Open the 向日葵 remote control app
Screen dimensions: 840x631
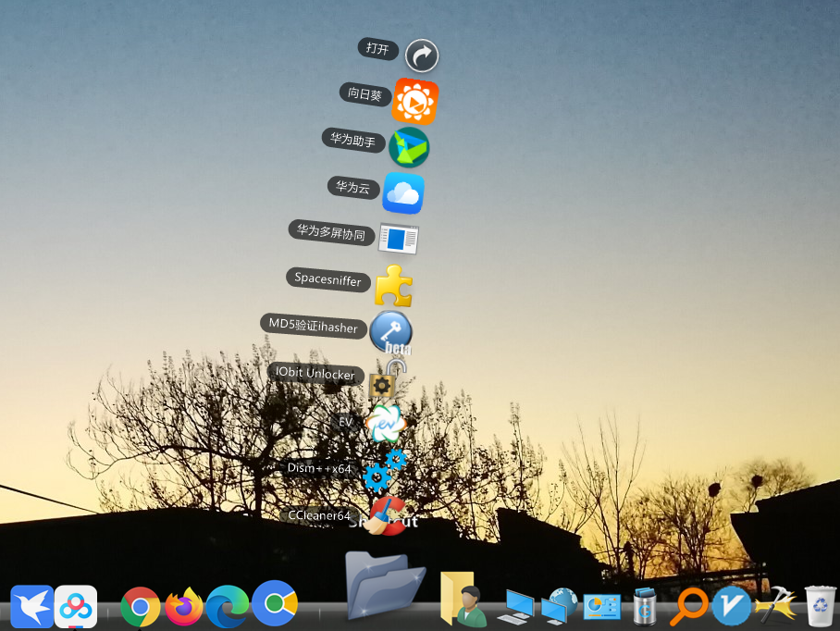415,100
